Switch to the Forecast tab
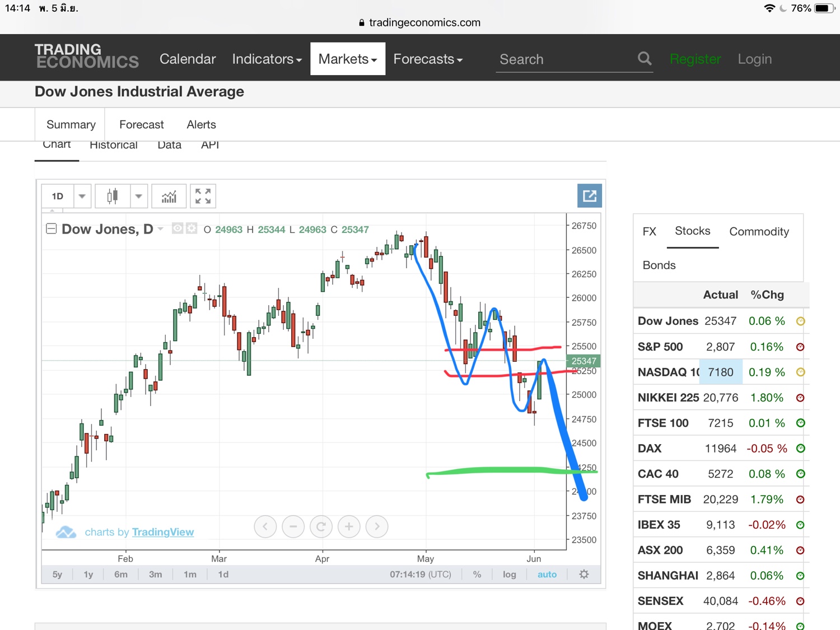Viewport: 840px width, 630px height. [x=142, y=124]
